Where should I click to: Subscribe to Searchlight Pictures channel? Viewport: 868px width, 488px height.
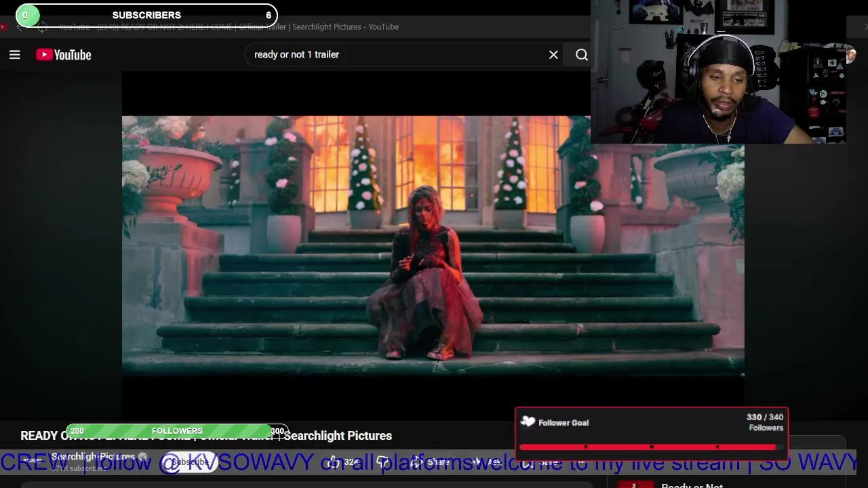pos(190,462)
